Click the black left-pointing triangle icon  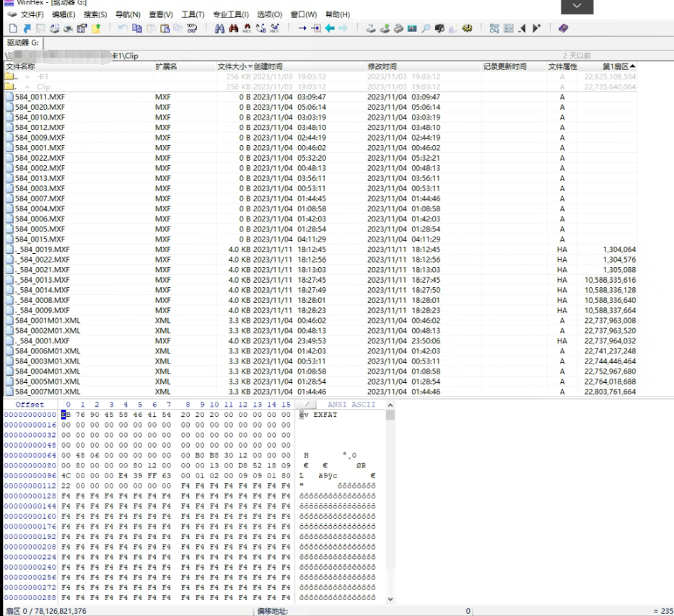coord(522,28)
